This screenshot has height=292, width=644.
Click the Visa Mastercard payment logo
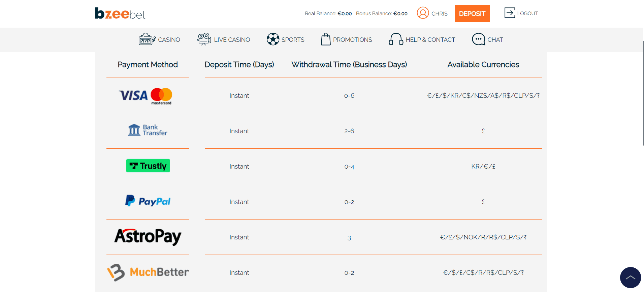point(146,96)
